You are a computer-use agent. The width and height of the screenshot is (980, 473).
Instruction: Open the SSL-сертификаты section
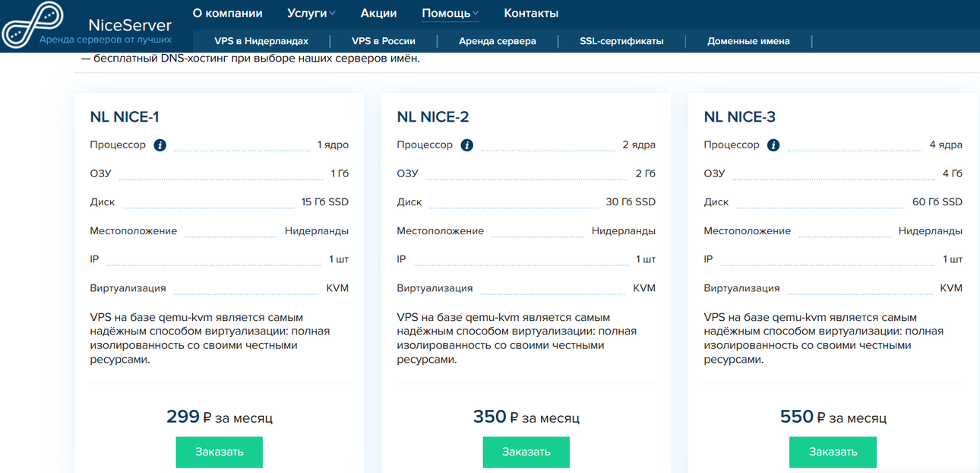[621, 41]
